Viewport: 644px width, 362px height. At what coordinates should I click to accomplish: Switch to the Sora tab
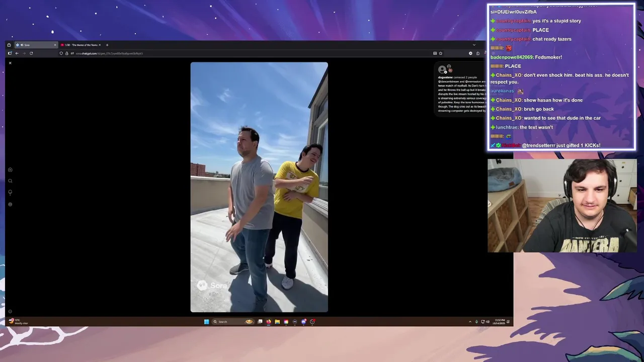[x=36, y=45]
